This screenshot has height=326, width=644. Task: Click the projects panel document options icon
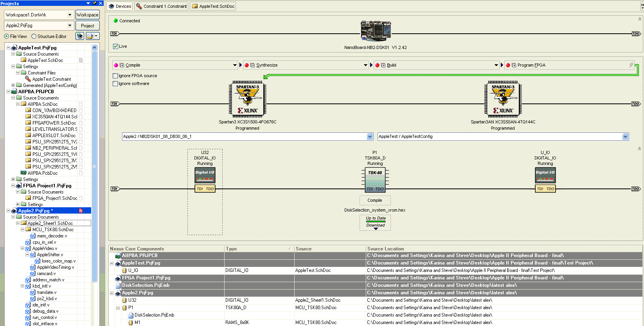pos(93,36)
